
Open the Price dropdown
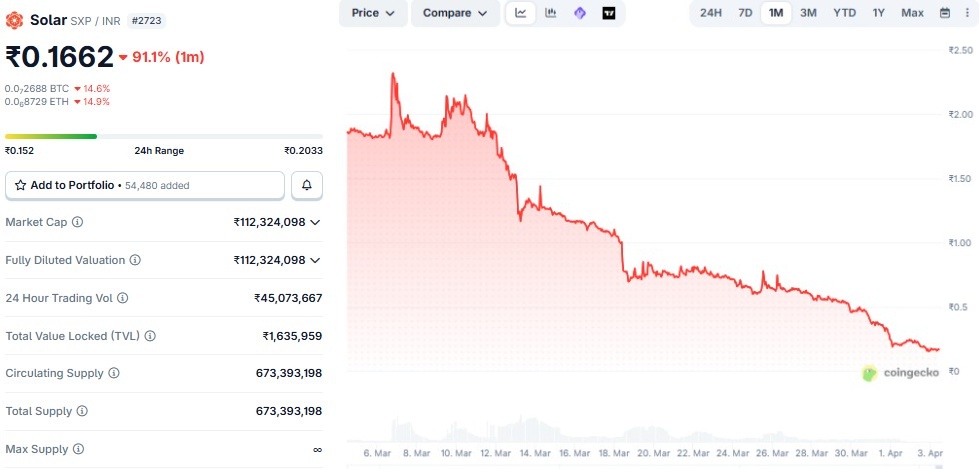(x=373, y=13)
